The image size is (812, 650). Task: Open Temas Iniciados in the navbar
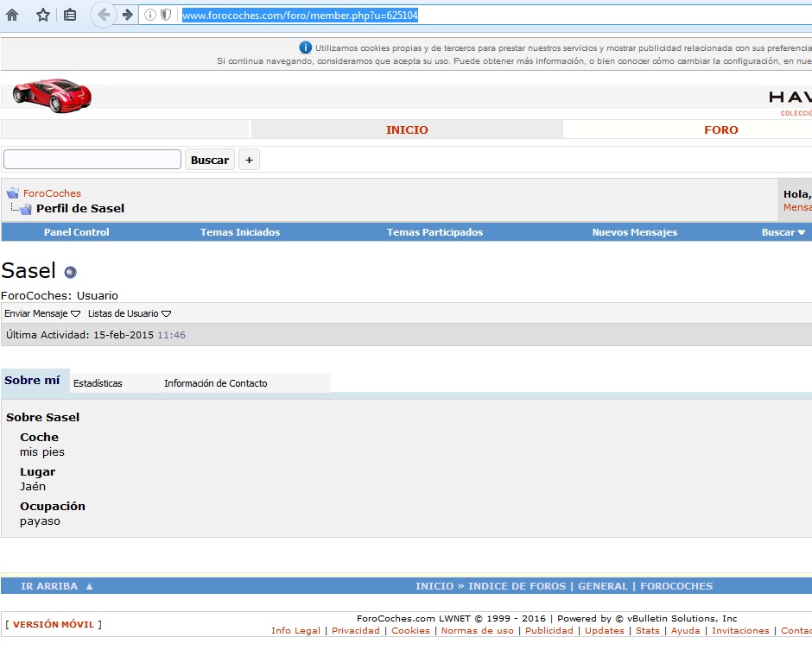pos(240,232)
